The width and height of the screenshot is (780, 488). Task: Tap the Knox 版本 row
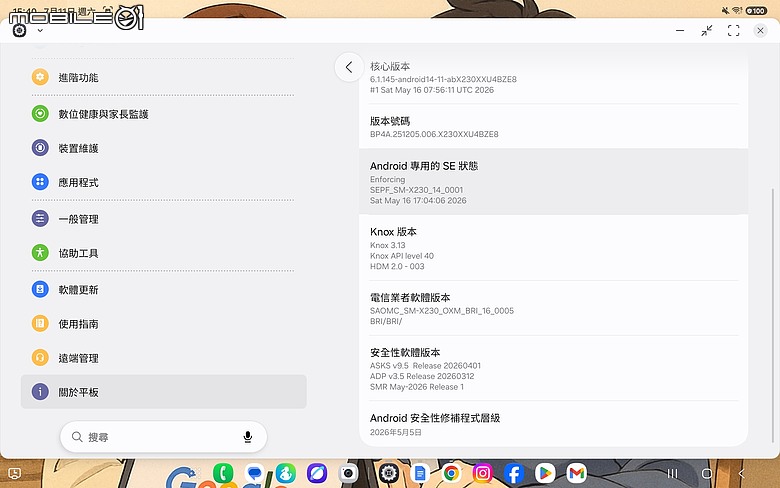coord(553,248)
